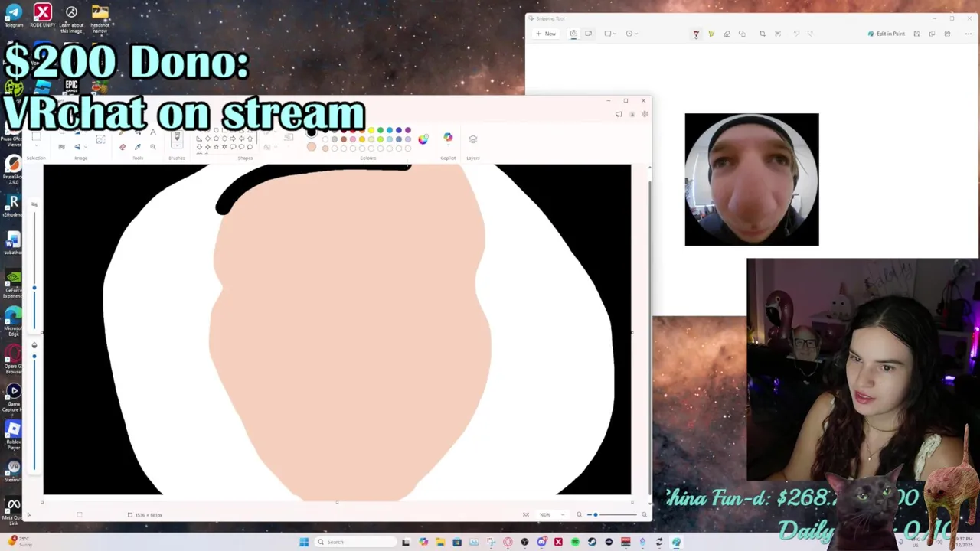Open the Brushes dropdown in Paint
This screenshot has width=980, height=551.
177,145
